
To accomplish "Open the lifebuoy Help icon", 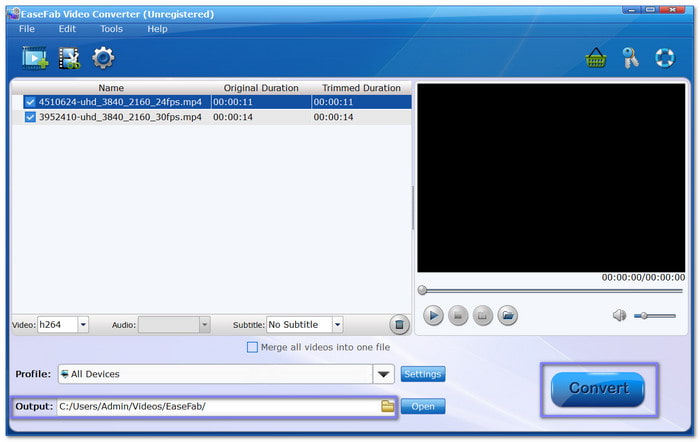I will (665, 58).
